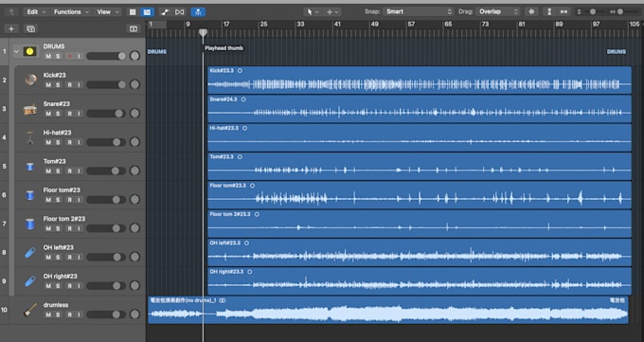
Task: Click the Floor tom#23 track icon
Action: [x=30, y=195]
